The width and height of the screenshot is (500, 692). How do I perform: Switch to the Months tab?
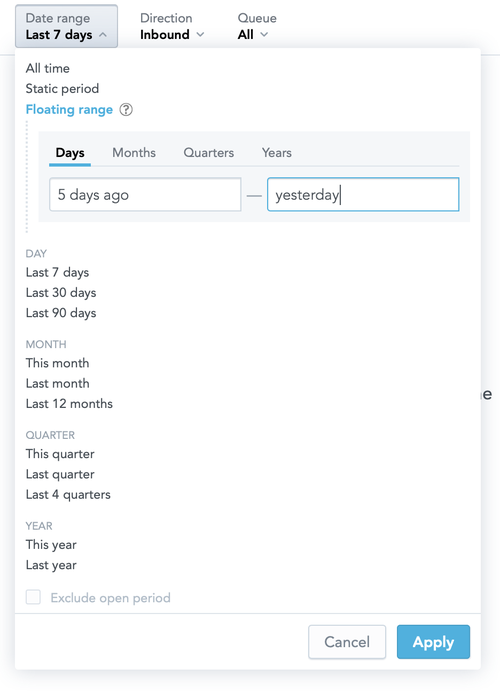134,153
